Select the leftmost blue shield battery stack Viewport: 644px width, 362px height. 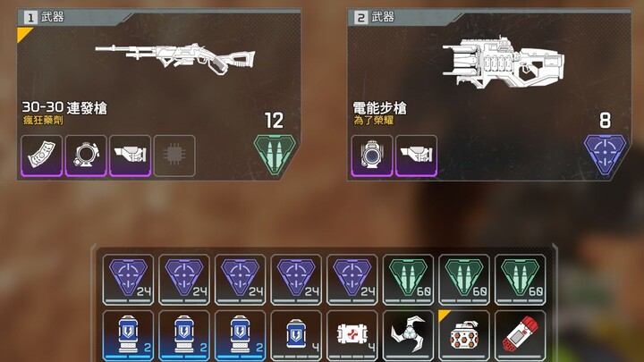(x=128, y=336)
